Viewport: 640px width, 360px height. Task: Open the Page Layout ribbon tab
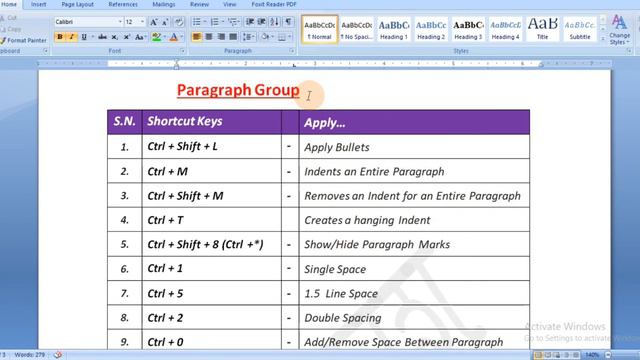pyautogui.click(x=78, y=4)
